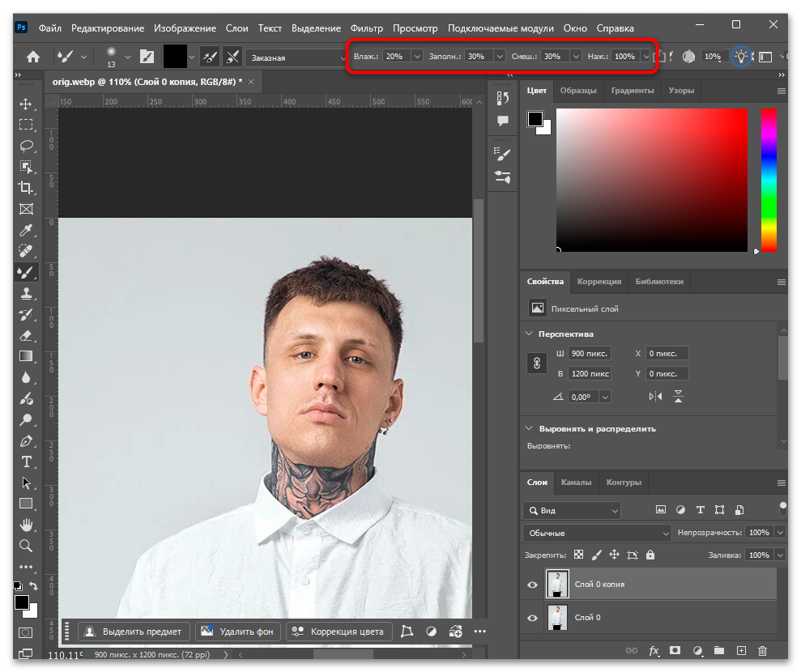Toggle lock image pixels brush icon
Image resolution: width=801 pixels, height=672 pixels.
[x=596, y=555]
